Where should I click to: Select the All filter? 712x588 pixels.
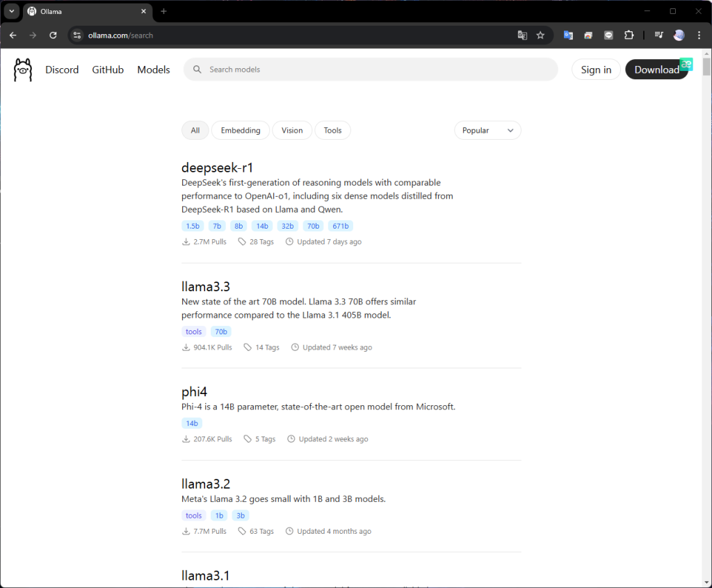195,130
